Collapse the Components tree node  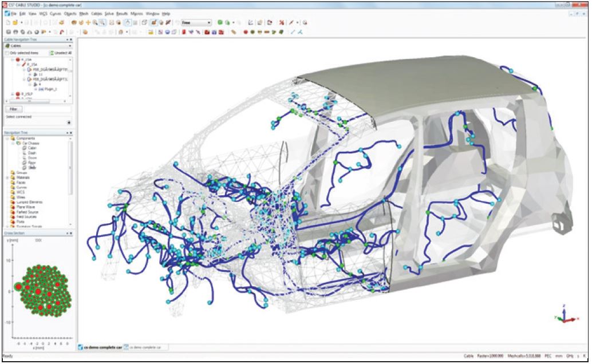tap(7, 138)
